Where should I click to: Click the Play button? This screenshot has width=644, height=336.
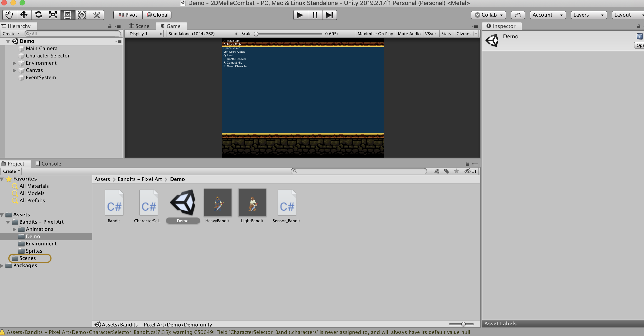pyautogui.click(x=300, y=15)
